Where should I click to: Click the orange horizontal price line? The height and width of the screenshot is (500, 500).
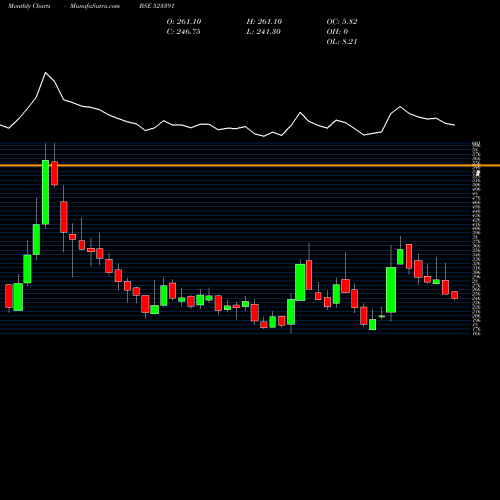(250, 165)
